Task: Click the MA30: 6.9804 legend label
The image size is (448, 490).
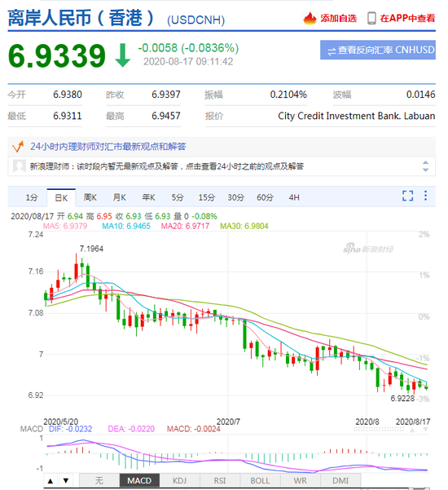Action: [244, 226]
